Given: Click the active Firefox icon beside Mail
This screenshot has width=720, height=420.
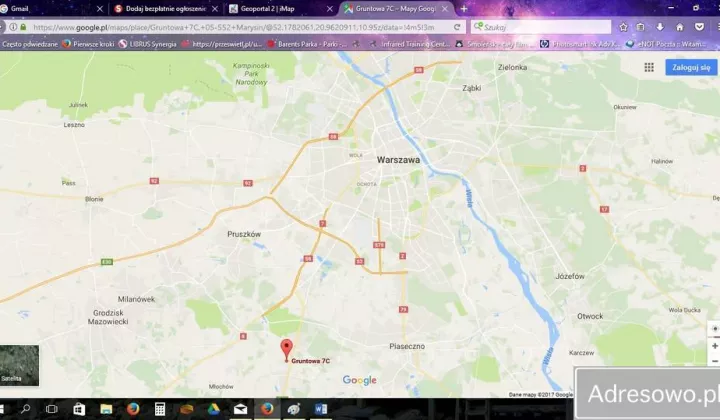Looking at the screenshot, I should click(267, 409).
